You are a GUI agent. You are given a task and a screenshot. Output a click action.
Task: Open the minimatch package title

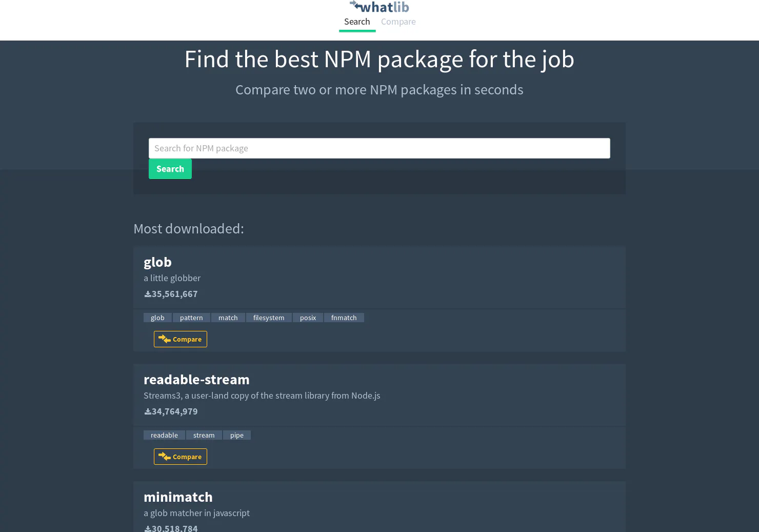click(x=178, y=497)
